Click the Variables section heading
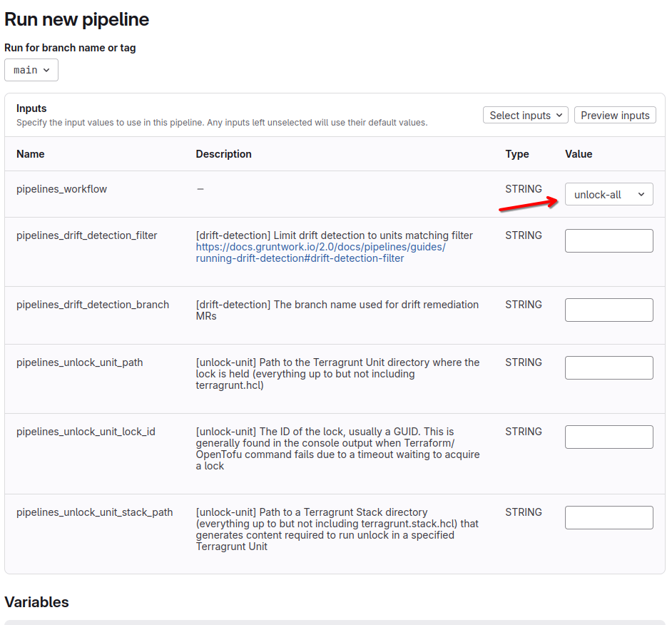 (37, 602)
